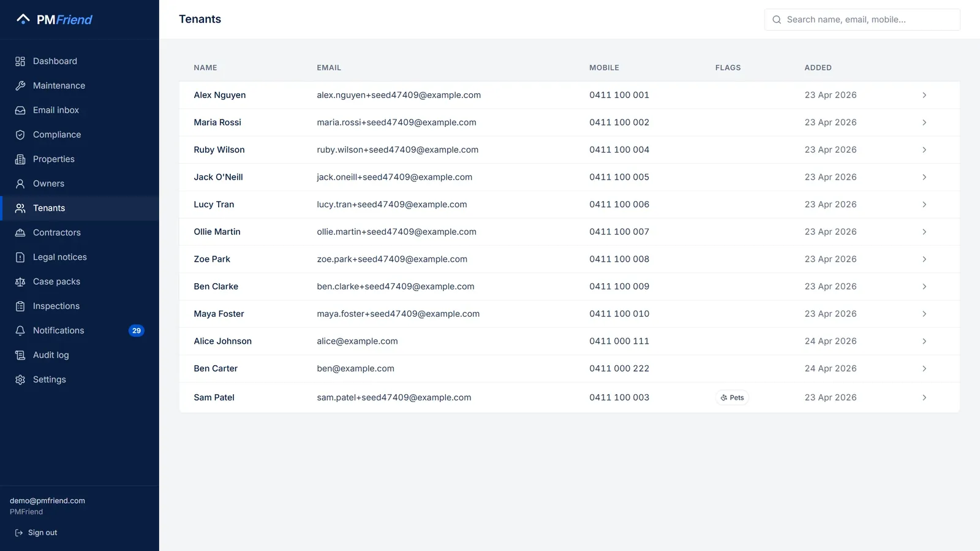980x551 pixels.
Task: Click the MOBILE column header
Action: [604, 67]
